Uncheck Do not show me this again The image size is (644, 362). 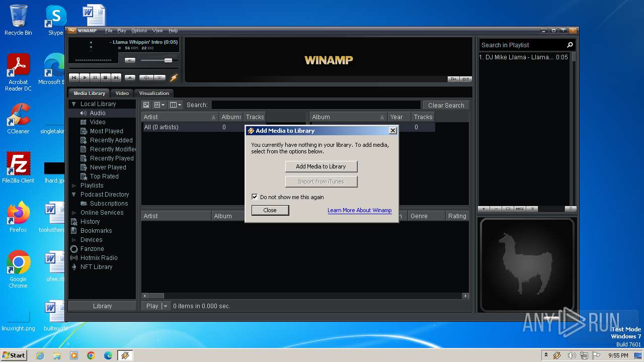point(255,197)
